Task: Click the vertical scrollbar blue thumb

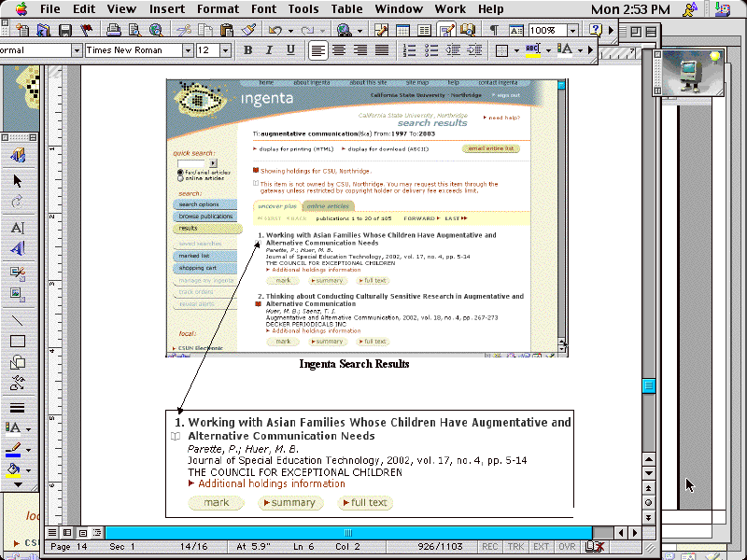Action: (648, 385)
